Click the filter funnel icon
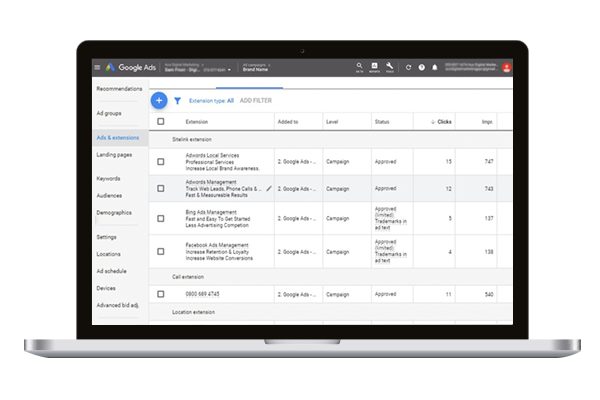This screenshot has height=400, width=600. (x=177, y=100)
